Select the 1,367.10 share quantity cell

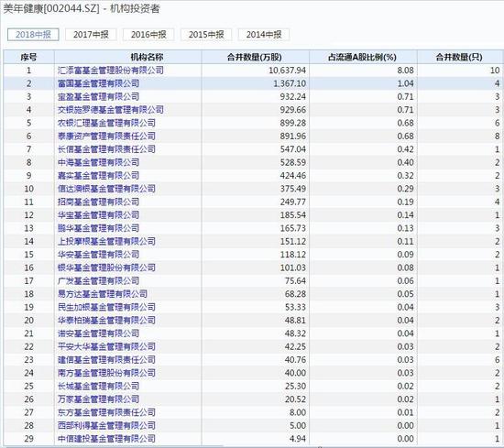click(x=290, y=83)
